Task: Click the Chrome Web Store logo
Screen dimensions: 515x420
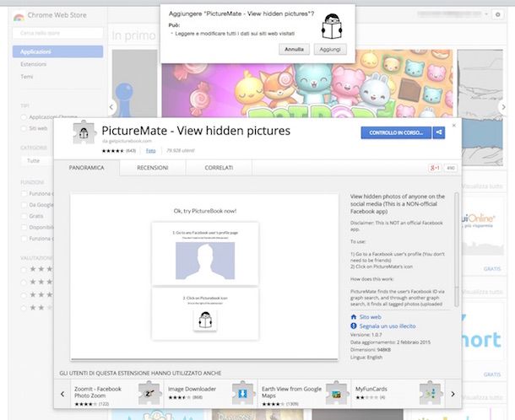Action: (19, 16)
